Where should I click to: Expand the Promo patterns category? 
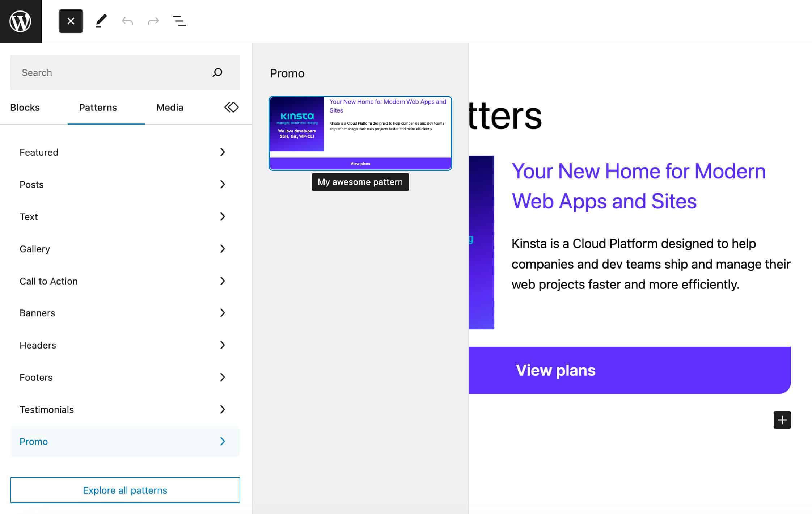pyautogui.click(x=222, y=441)
